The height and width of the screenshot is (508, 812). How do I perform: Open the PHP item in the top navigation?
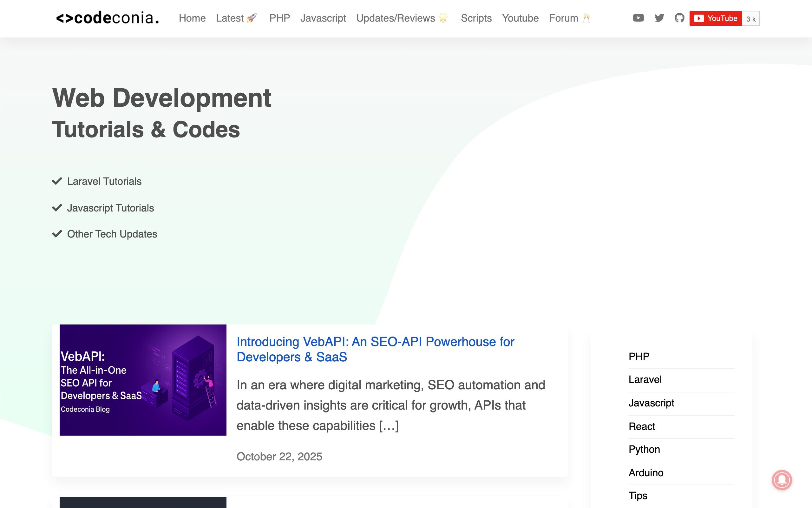(x=279, y=18)
